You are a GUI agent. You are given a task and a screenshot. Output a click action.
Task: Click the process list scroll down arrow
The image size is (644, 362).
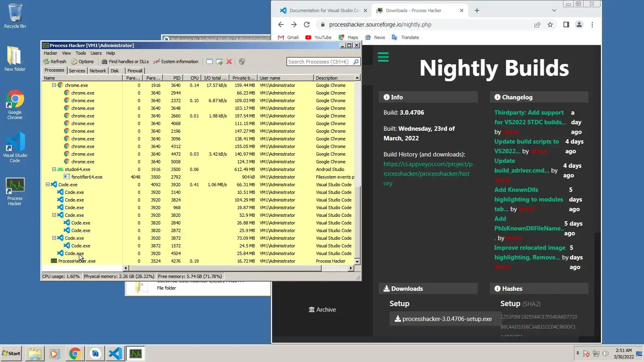point(357,261)
